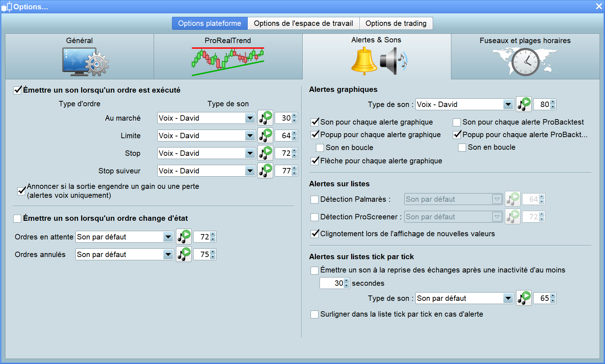
Task: Switch to Options plateforme tab
Action: [210, 23]
